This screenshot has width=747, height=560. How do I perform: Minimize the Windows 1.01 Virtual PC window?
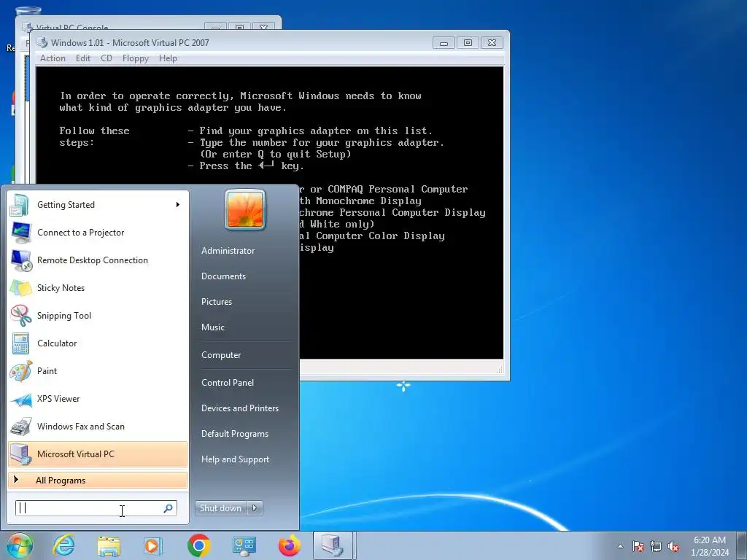coord(444,43)
